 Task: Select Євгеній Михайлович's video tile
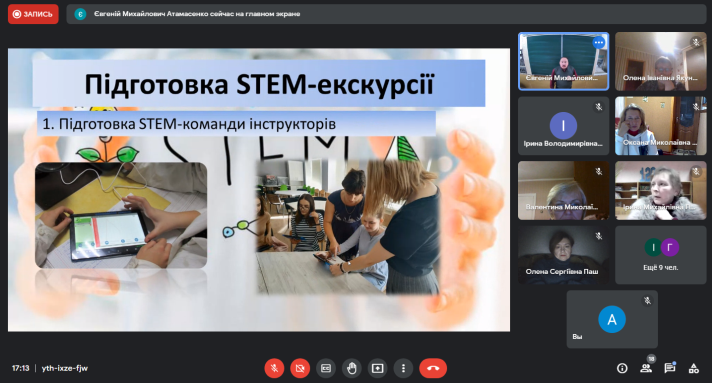pos(564,61)
